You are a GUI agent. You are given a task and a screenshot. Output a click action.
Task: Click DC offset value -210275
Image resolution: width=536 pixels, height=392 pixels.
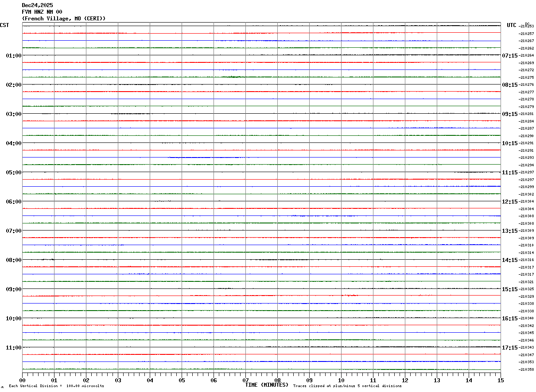526,77
